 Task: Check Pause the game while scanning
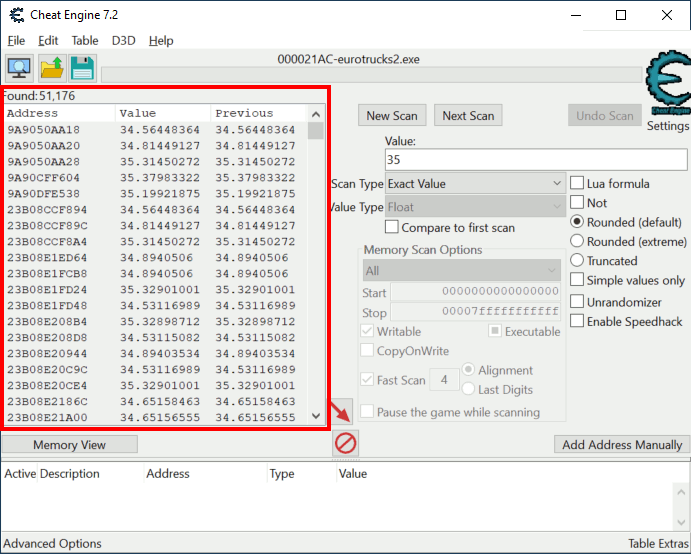[367, 412]
